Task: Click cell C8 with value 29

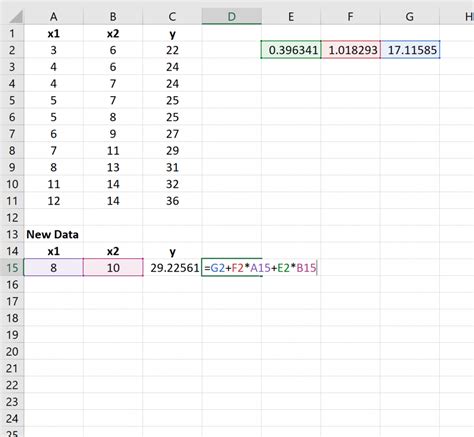Action: [x=172, y=151]
